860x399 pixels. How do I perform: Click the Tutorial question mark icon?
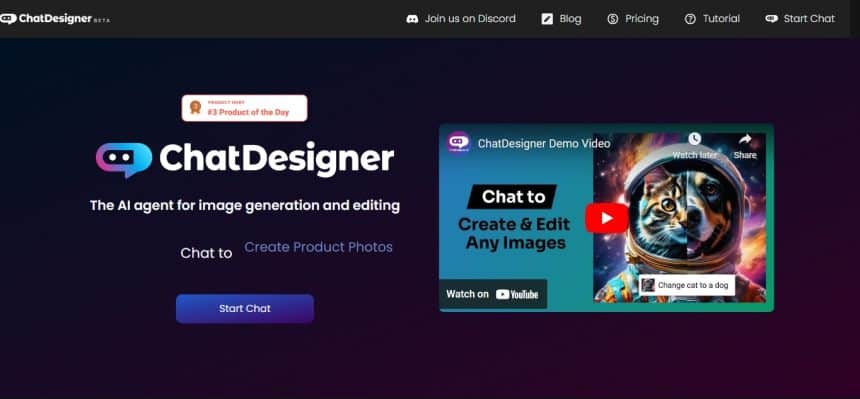tap(690, 19)
